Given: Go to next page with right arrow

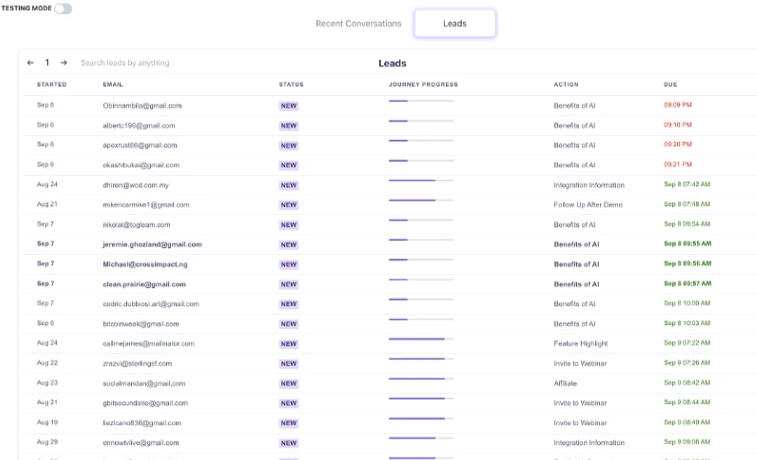Looking at the screenshot, I should tap(64, 63).
